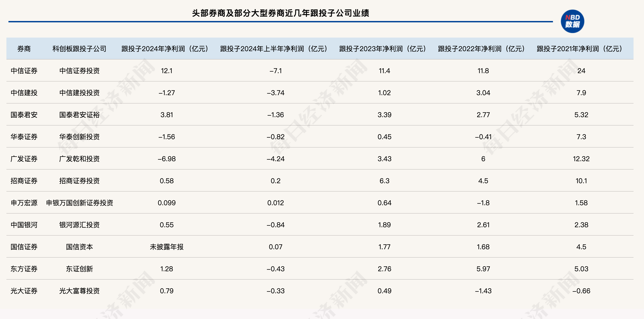Click 招商证券's 2021 value 10.1
The width and height of the screenshot is (644, 319).
(x=581, y=181)
